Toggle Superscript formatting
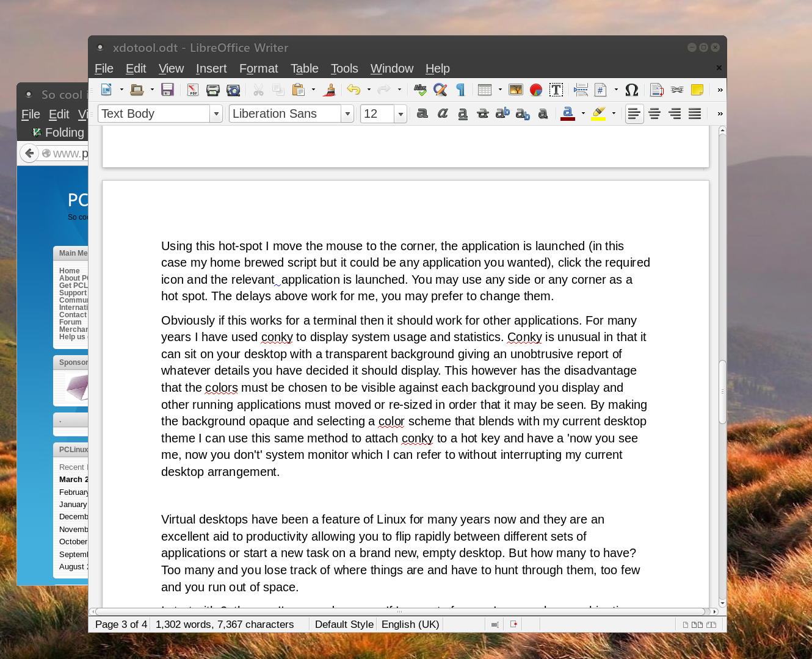Viewport: 812px width, 659px height. click(x=502, y=113)
